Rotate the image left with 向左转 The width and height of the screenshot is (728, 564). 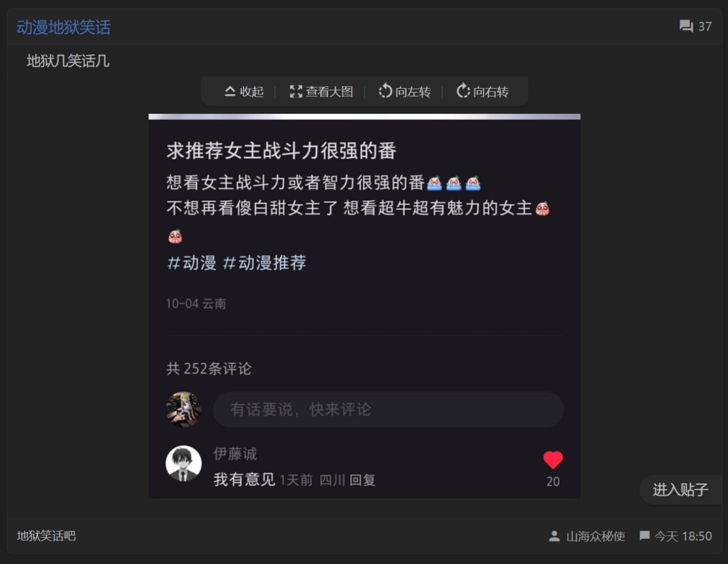click(x=405, y=92)
